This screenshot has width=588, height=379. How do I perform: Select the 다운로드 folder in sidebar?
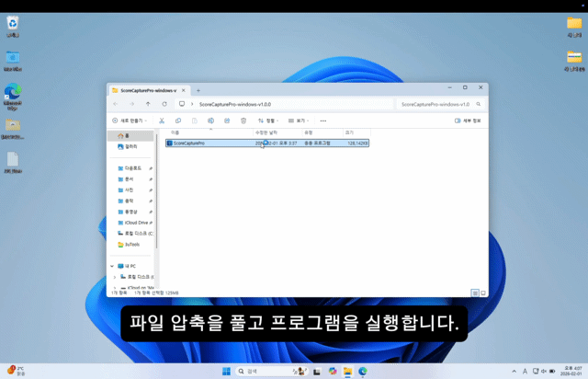pyautogui.click(x=133, y=168)
